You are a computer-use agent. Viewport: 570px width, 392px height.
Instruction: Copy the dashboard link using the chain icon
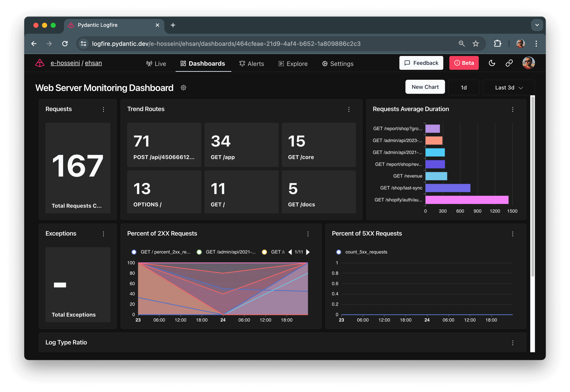coord(509,63)
